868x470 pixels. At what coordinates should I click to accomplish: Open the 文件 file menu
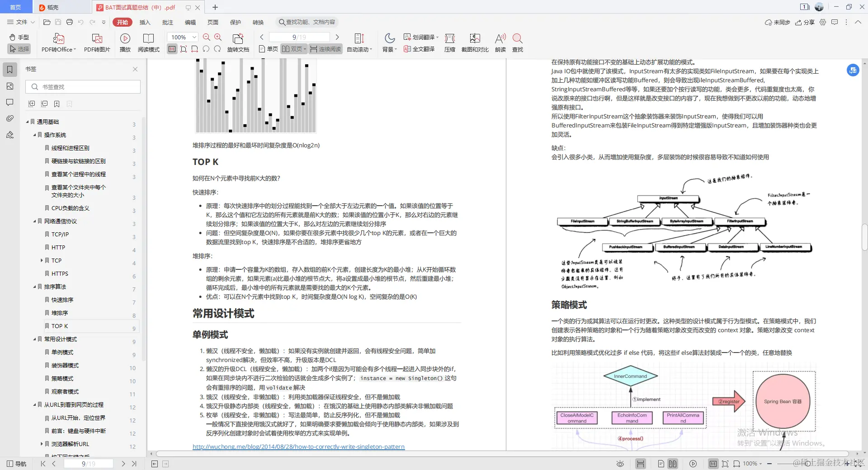tap(21, 22)
